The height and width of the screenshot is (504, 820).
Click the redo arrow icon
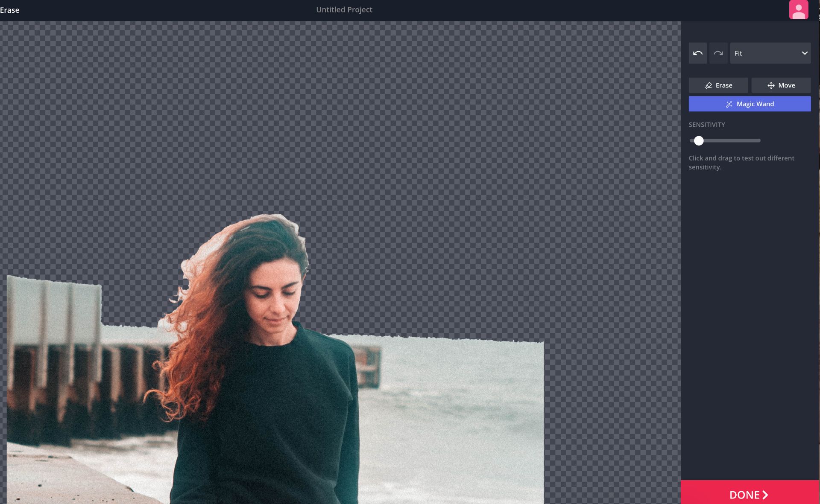[718, 53]
